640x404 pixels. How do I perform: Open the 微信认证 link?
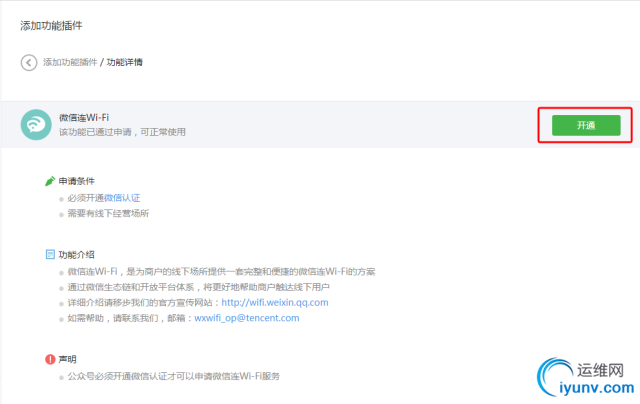(122, 198)
